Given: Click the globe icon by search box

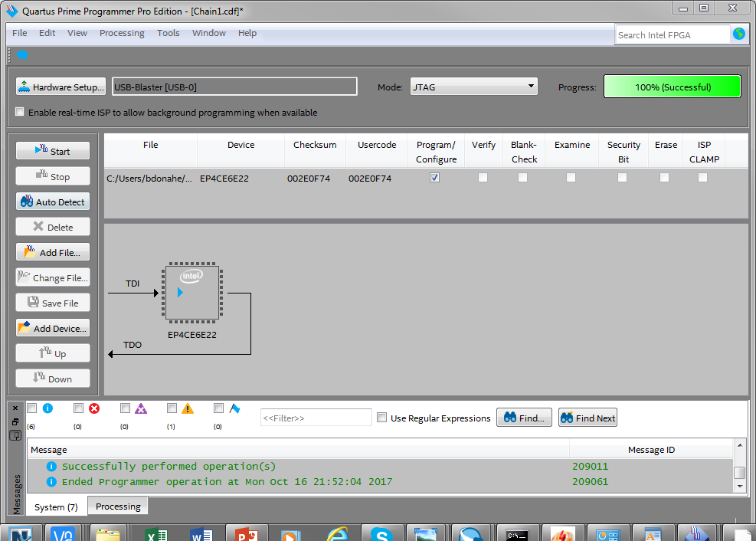Looking at the screenshot, I should (739, 34).
